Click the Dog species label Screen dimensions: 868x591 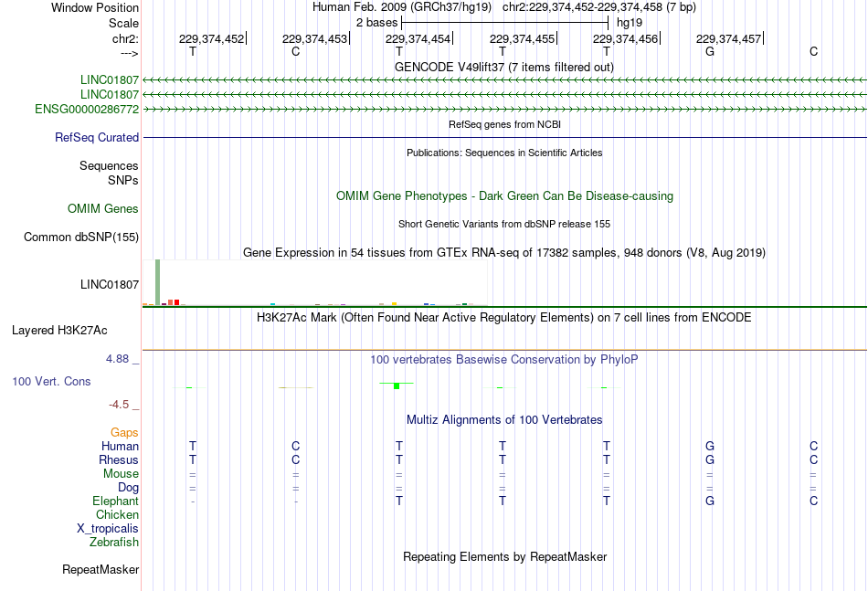tap(128, 488)
